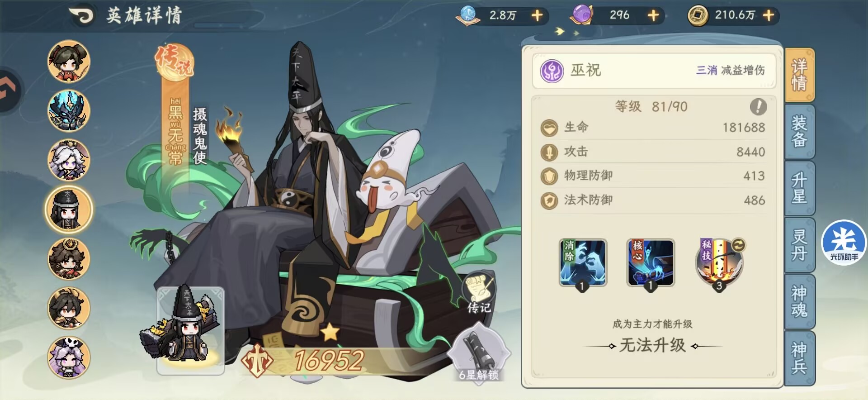The width and height of the screenshot is (868, 400).
Task: Tap the pixel chibi hero skin card
Action: point(190,331)
